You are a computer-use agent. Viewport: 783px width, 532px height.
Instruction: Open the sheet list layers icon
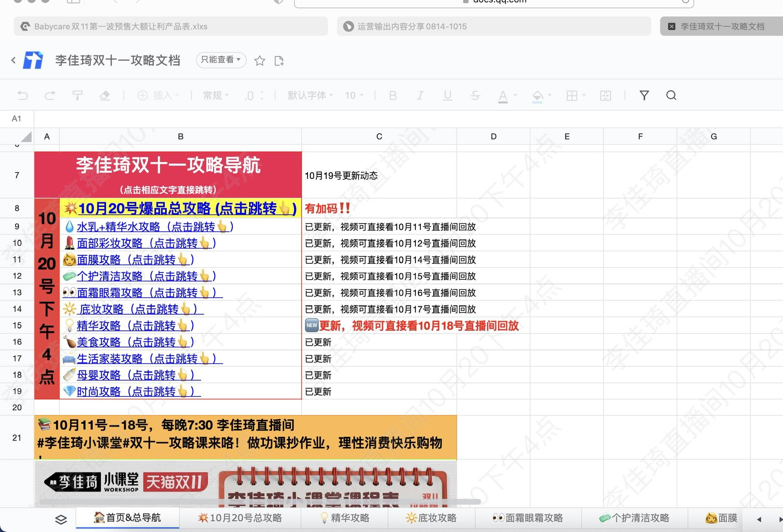pyautogui.click(x=61, y=519)
